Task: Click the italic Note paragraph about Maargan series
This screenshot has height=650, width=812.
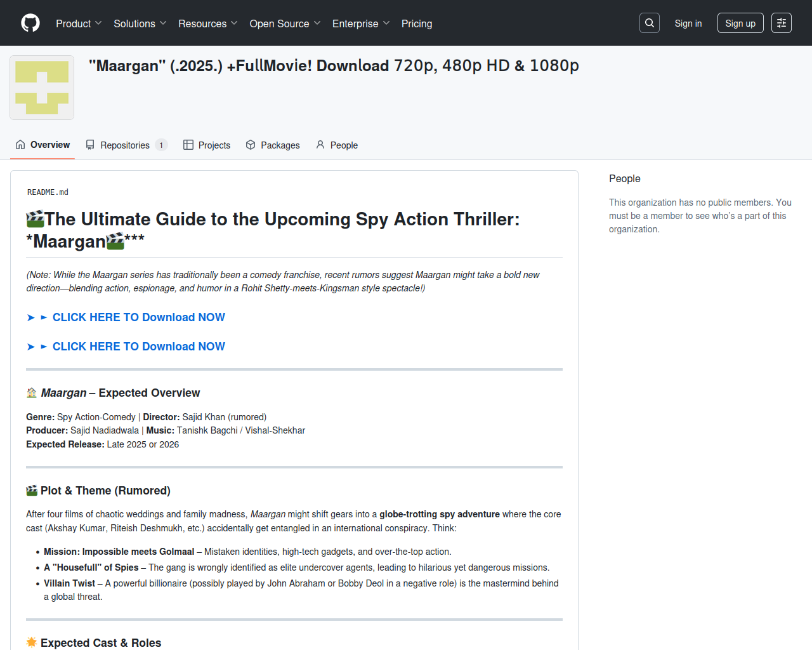Action: (x=283, y=281)
